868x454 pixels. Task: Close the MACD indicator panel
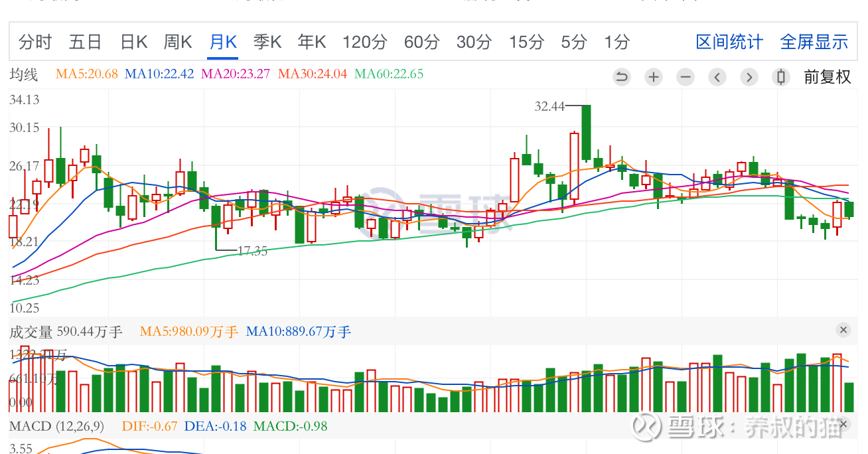pos(843,424)
